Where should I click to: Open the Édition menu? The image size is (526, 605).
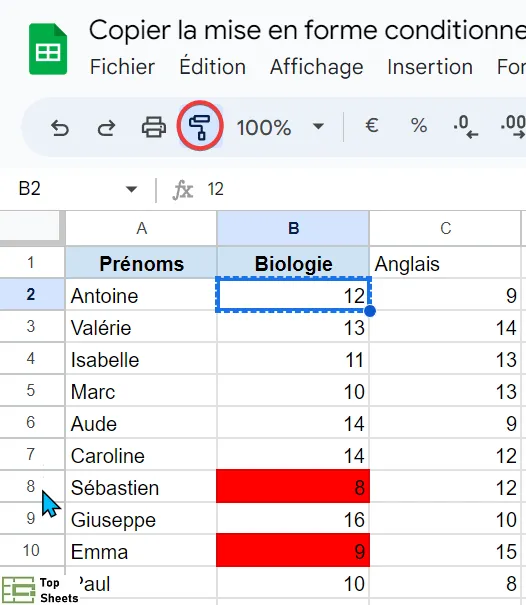(x=213, y=67)
